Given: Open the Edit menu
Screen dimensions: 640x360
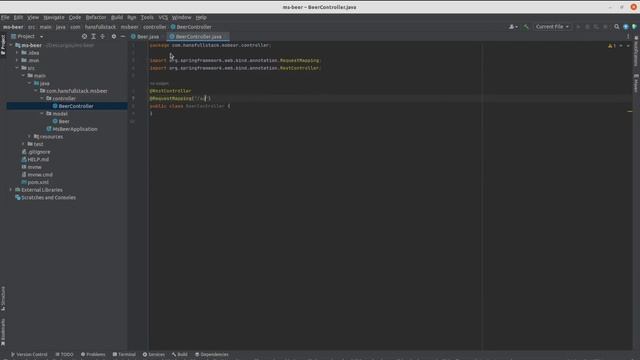Looking at the screenshot, I should 18,18.
